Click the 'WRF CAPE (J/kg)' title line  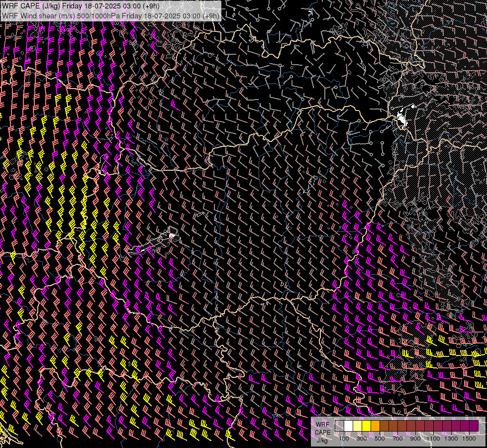(81, 6)
